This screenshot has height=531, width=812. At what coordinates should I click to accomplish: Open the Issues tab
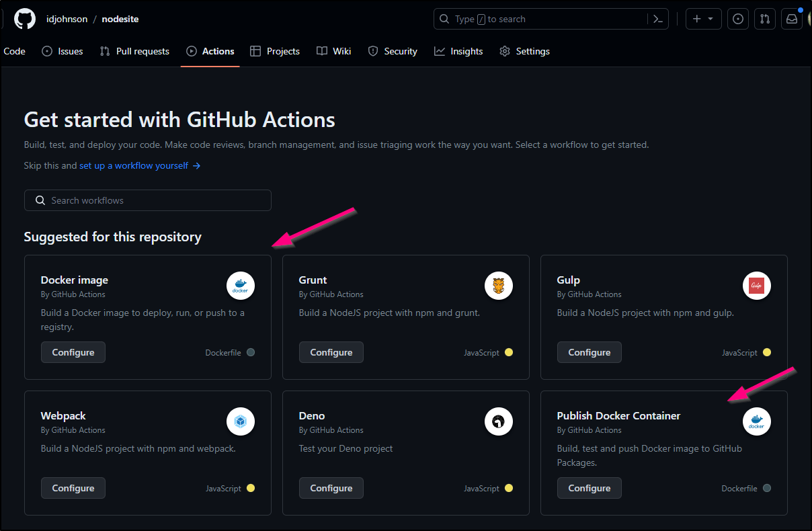(63, 51)
